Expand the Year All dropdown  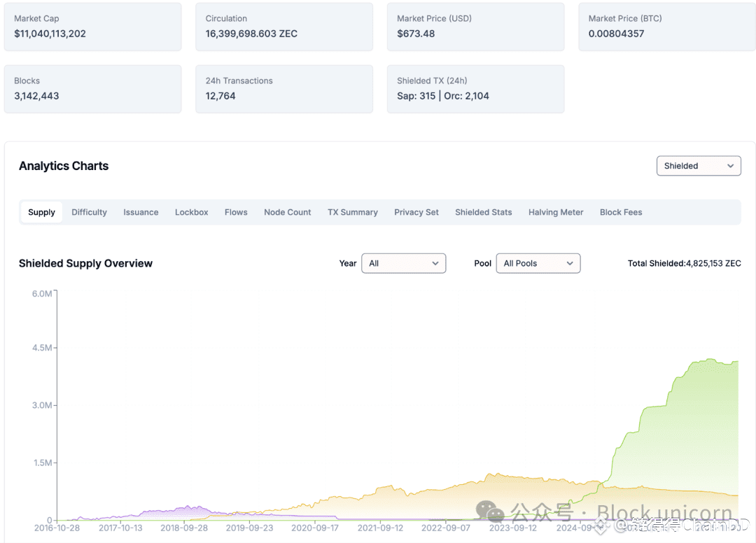(x=404, y=264)
